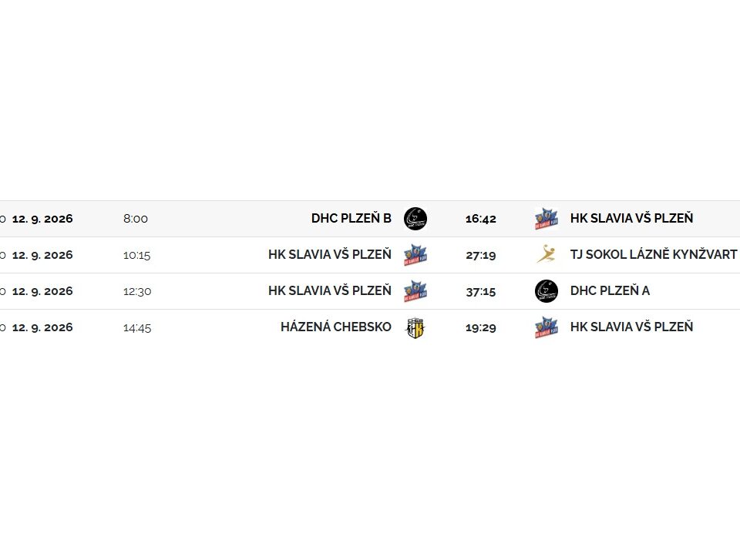Click Házená Chebsko team logo
The height and width of the screenshot is (560, 740).
click(415, 328)
